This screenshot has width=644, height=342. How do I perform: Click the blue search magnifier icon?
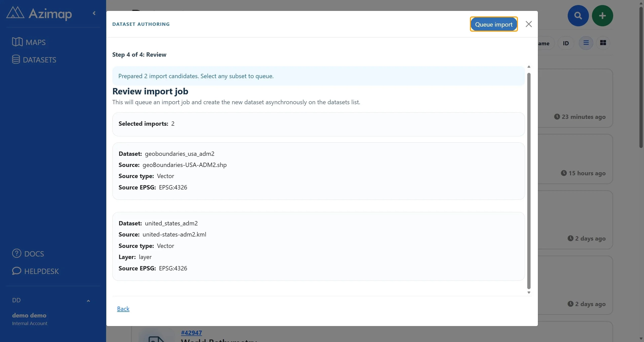pos(578,16)
